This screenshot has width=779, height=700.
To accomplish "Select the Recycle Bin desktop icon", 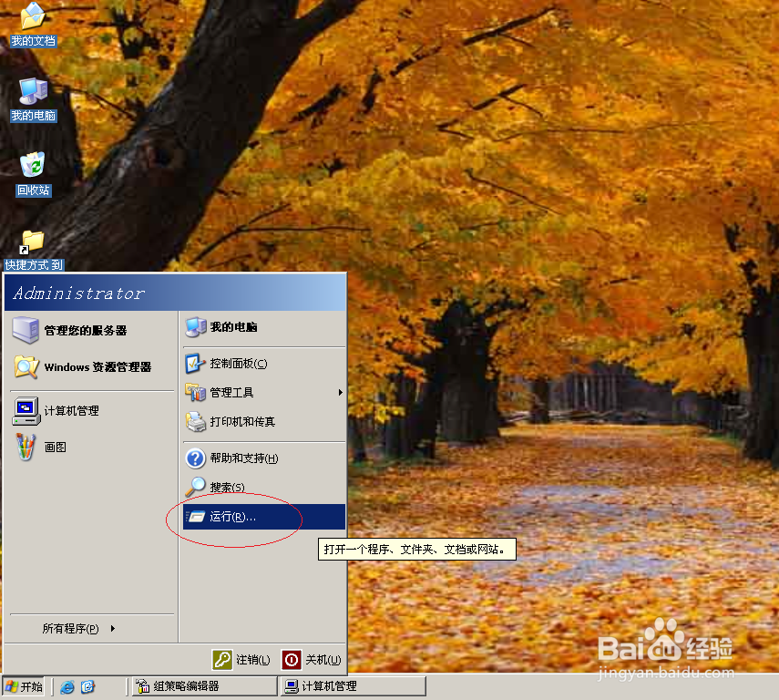I will 33,174.
